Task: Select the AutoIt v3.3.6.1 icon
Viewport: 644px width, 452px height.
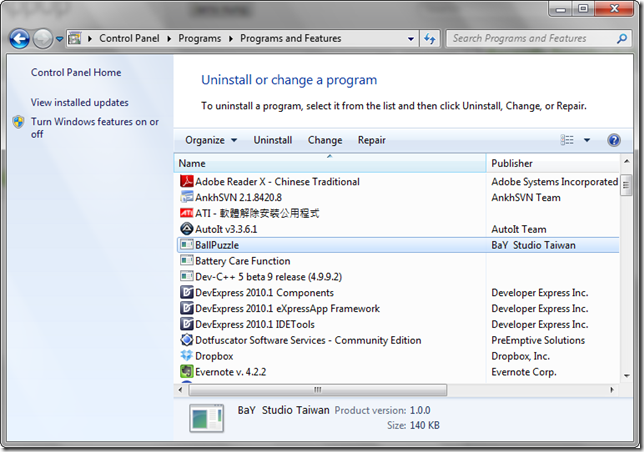Action: [187, 229]
